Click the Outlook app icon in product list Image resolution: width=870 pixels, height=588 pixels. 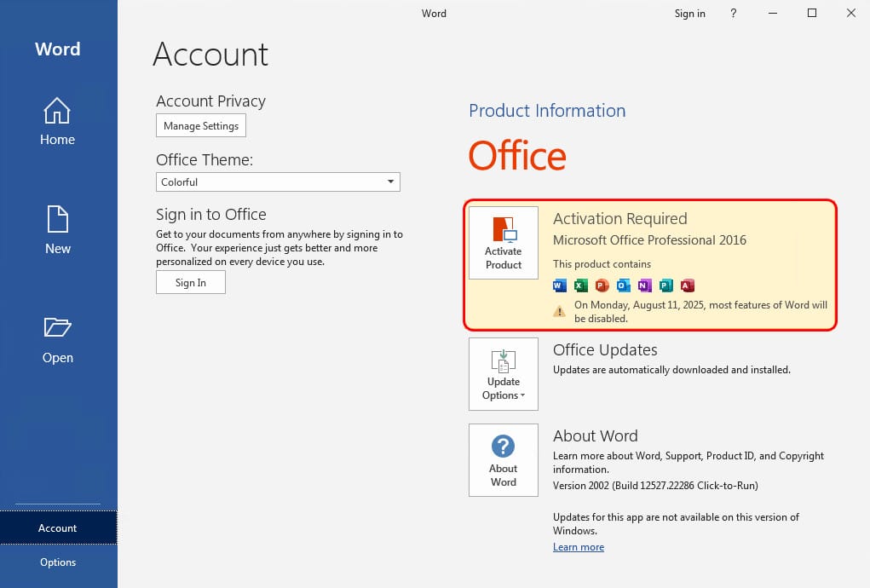623,285
